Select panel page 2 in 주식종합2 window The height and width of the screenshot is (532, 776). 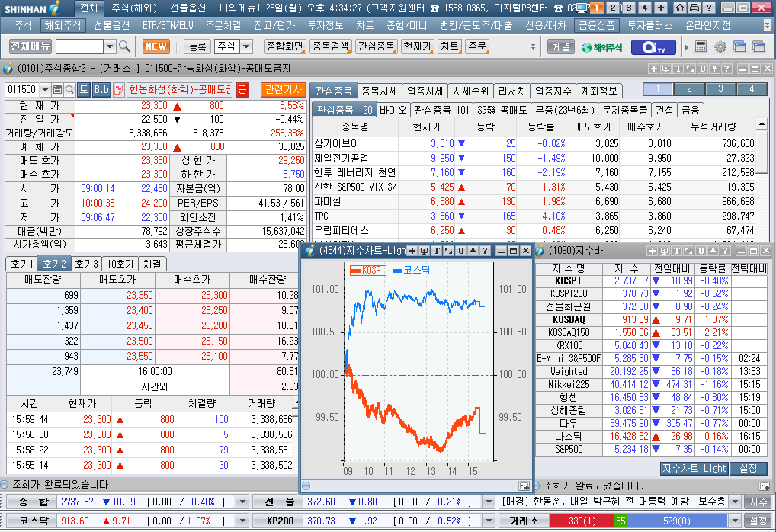[689, 89]
